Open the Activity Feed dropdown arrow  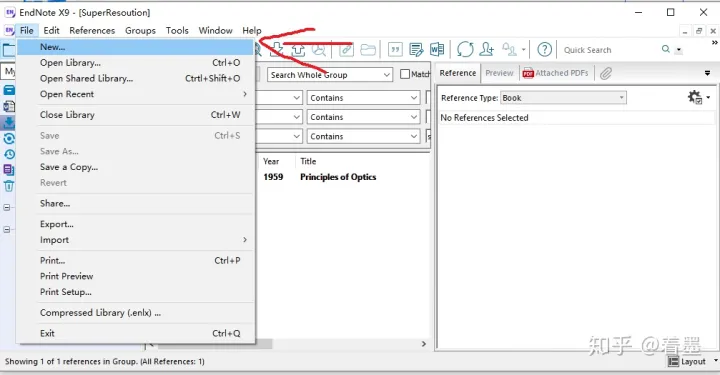[523, 50]
